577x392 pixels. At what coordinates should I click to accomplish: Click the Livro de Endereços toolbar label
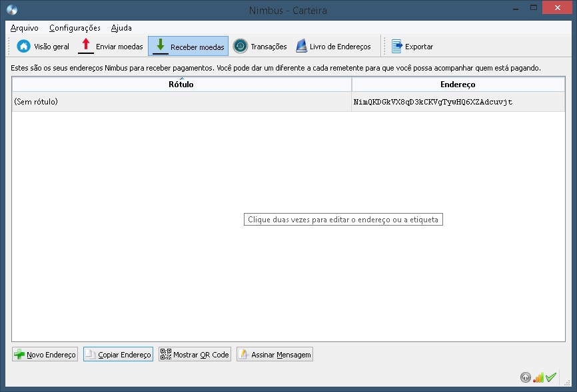pos(340,47)
